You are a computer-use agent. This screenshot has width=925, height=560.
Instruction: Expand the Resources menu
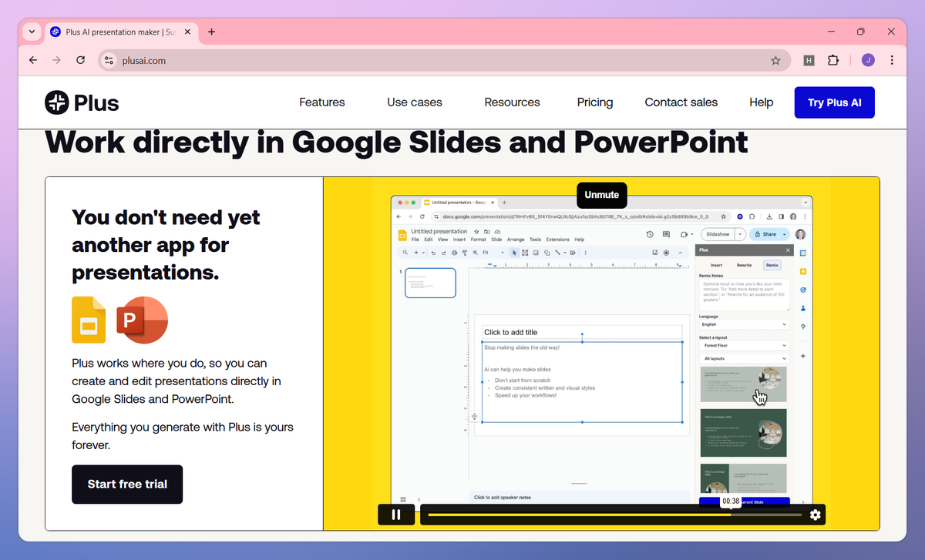pos(512,102)
